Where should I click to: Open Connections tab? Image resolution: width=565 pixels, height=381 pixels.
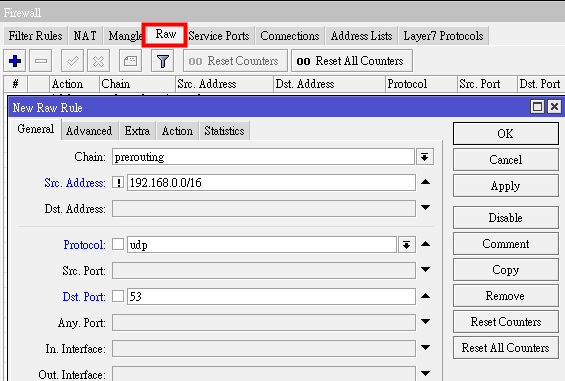(x=290, y=36)
